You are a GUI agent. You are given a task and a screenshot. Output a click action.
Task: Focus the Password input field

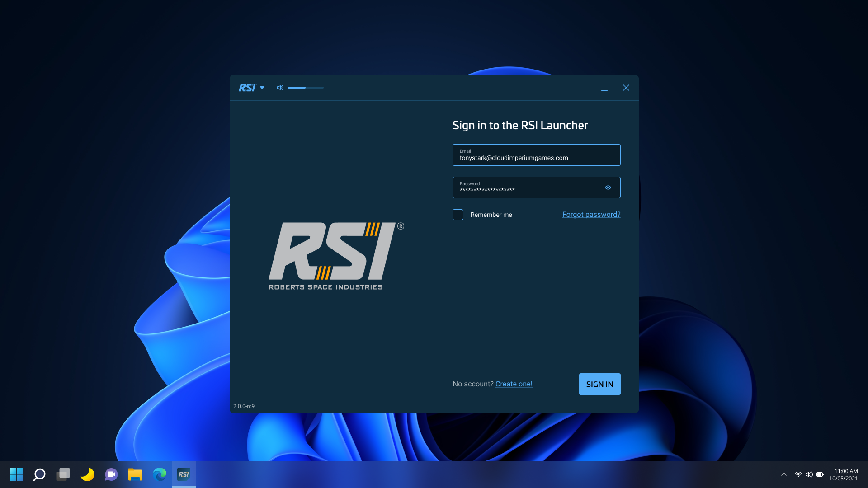pos(537,188)
